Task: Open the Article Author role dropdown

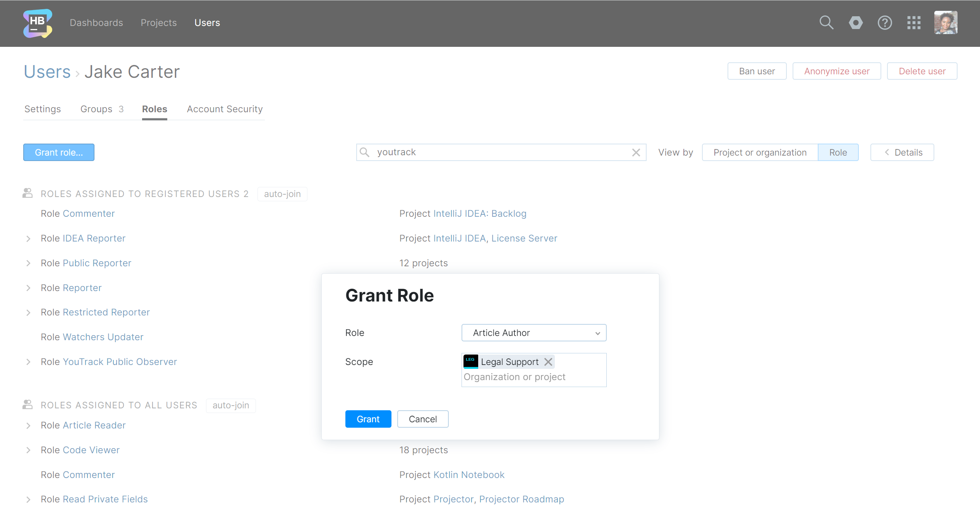Action: [534, 333]
